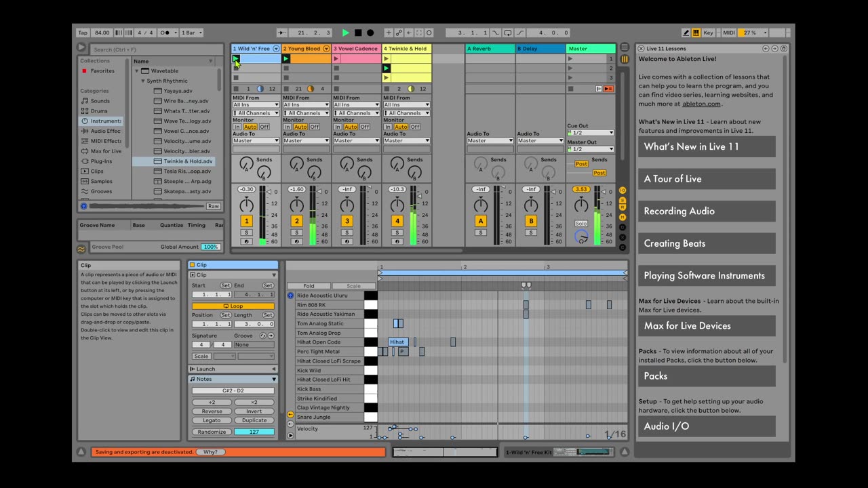The width and height of the screenshot is (868, 488).
Task: Stop playback with the square stop button
Action: pos(358,33)
